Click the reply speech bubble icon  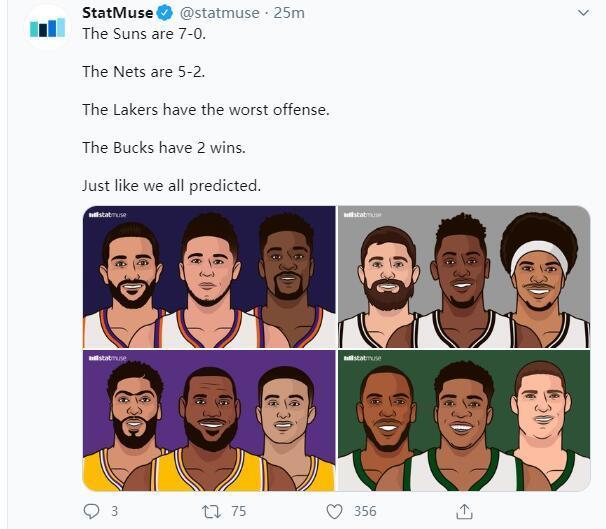pos(91,511)
